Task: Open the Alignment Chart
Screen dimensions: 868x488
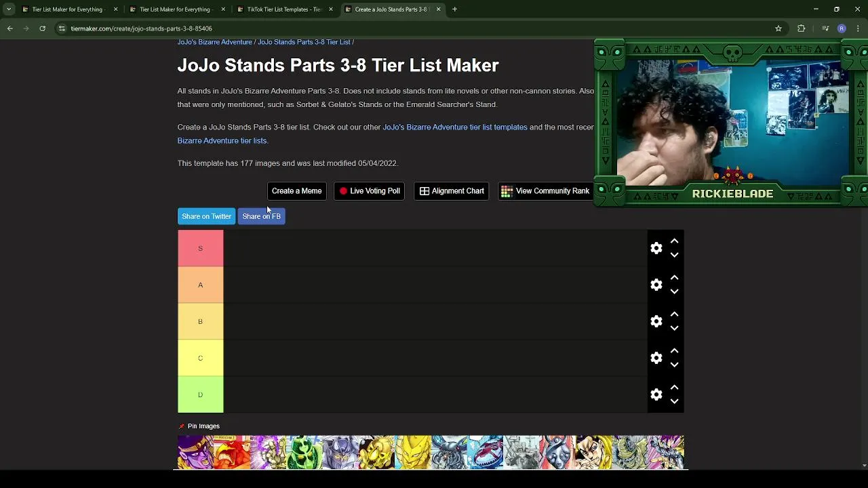Action: click(x=451, y=191)
